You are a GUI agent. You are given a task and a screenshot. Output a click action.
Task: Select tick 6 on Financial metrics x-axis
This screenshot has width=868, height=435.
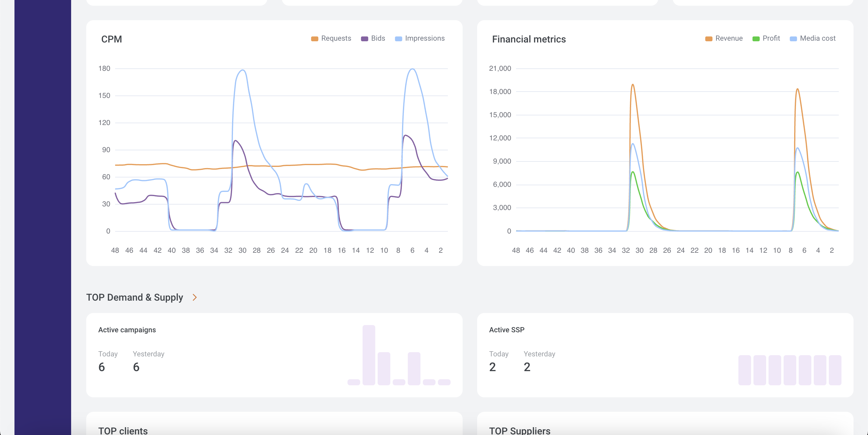click(x=804, y=250)
